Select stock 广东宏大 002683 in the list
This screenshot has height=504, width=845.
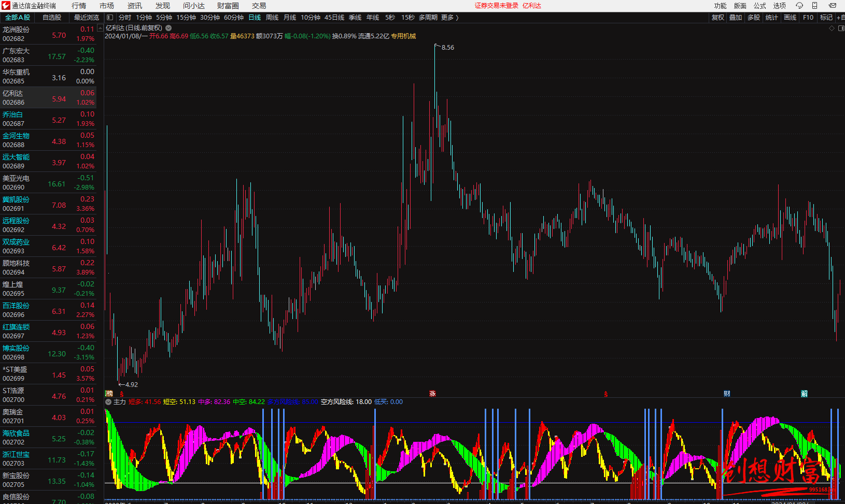click(x=49, y=55)
